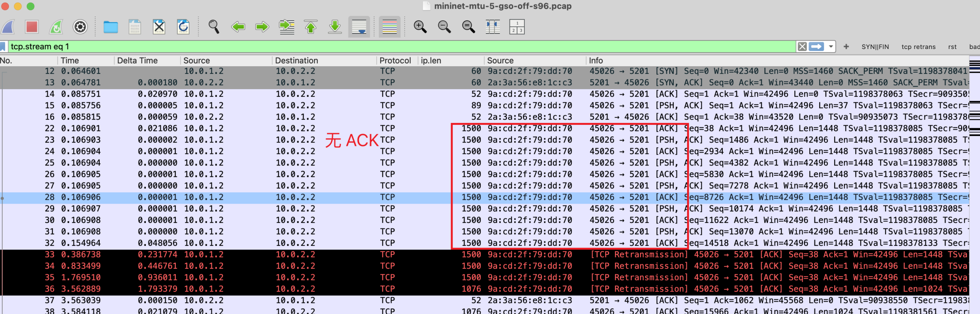Apply the SYN||FIN filter shortcut
Viewport: 980px width, 314px height.
point(875,47)
